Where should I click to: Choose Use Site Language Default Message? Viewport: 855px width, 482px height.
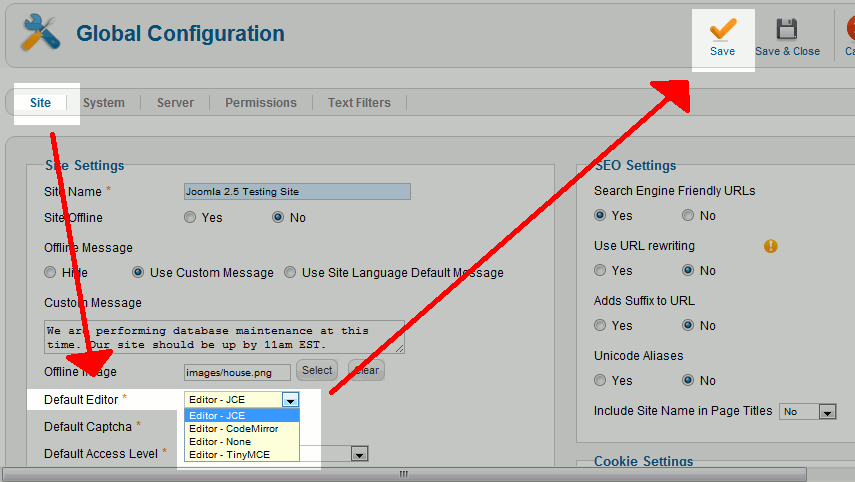(x=290, y=272)
